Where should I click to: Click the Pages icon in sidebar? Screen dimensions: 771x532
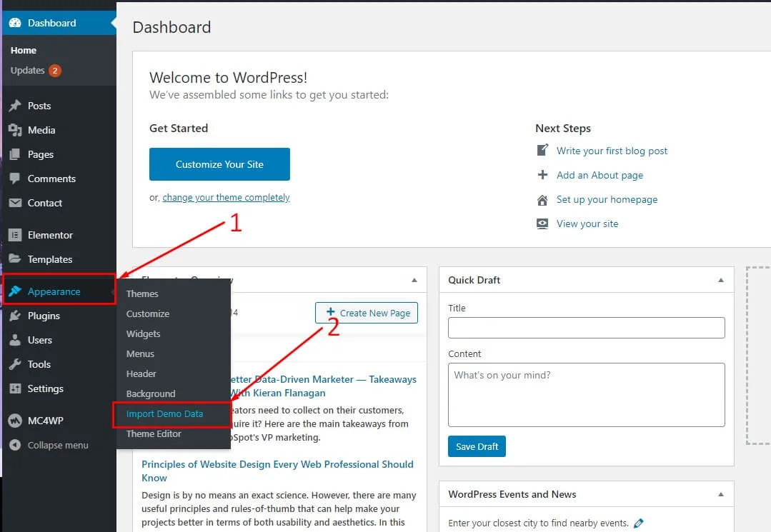[15, 154]
